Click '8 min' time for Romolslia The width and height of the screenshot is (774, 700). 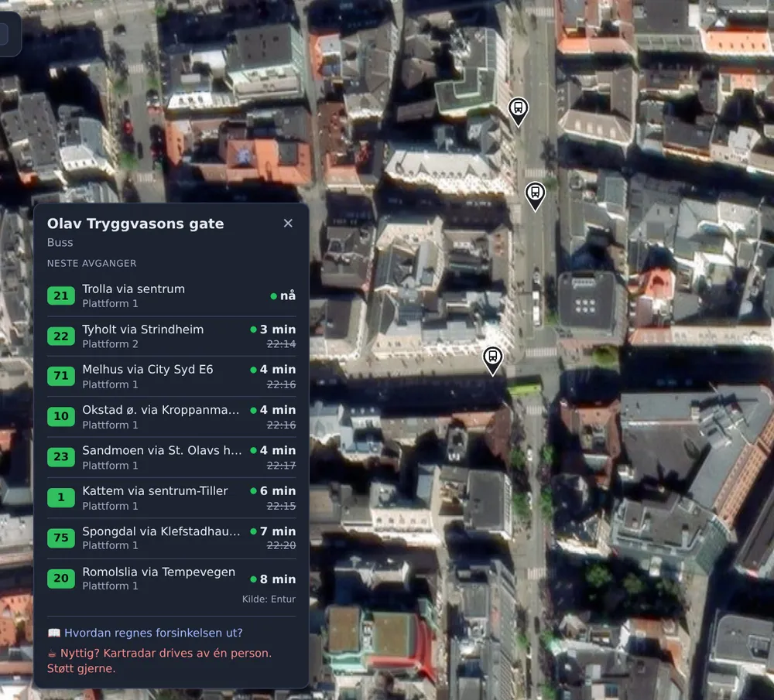click(x=277, y=579)
